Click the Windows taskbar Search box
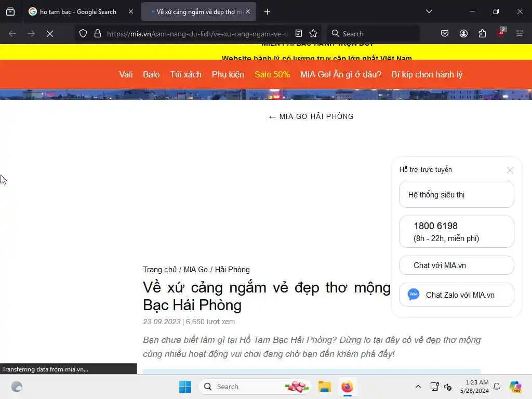The width and height of the screenshot is (532, 399). (x=255, y=387)
